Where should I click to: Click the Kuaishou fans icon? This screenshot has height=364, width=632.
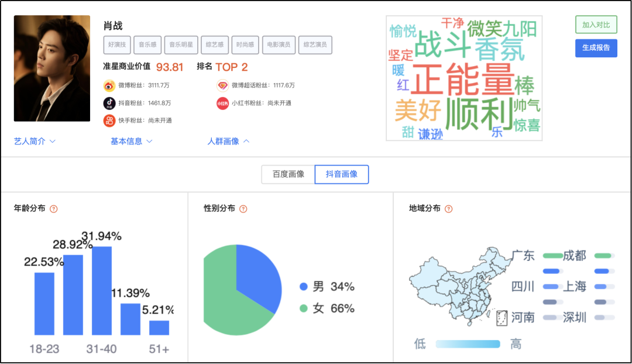coord(109,121)
